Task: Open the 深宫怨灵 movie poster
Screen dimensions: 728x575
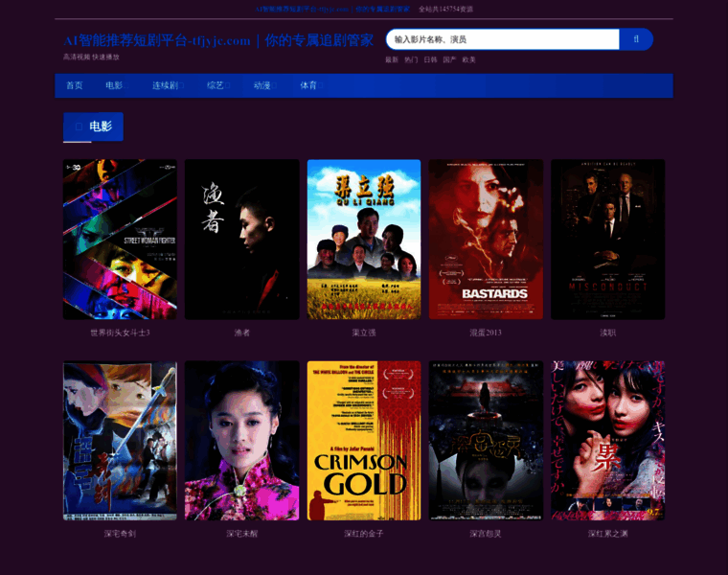Action: click(x=486, y=441)
